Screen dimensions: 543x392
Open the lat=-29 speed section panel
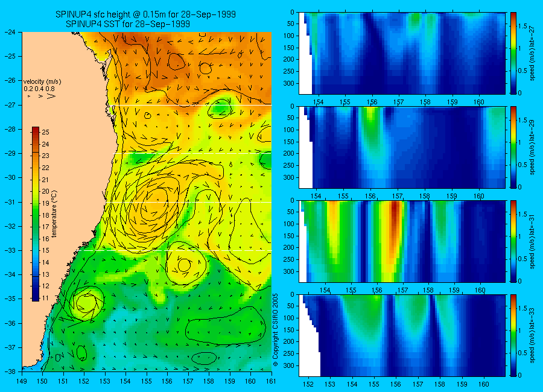coord(402,147)
